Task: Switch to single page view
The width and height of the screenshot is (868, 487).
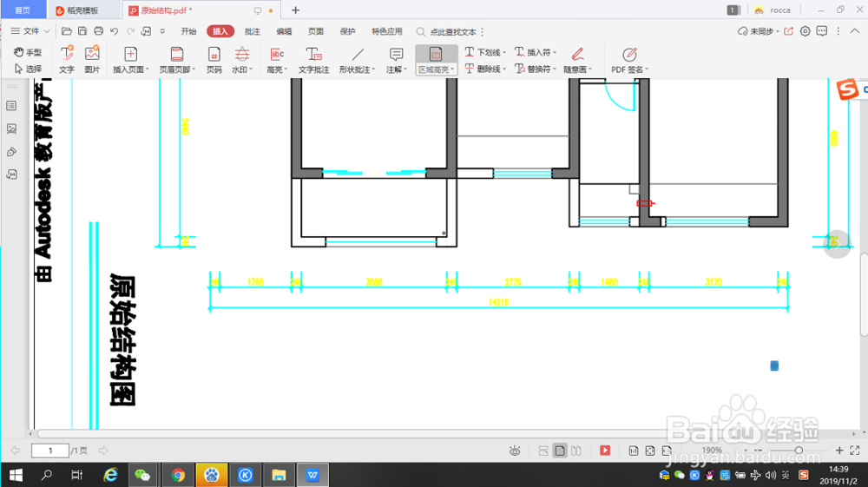Action: point(560,451)
